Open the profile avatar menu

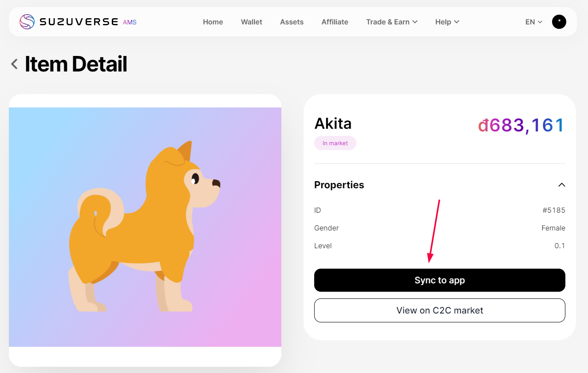(559, 22)
